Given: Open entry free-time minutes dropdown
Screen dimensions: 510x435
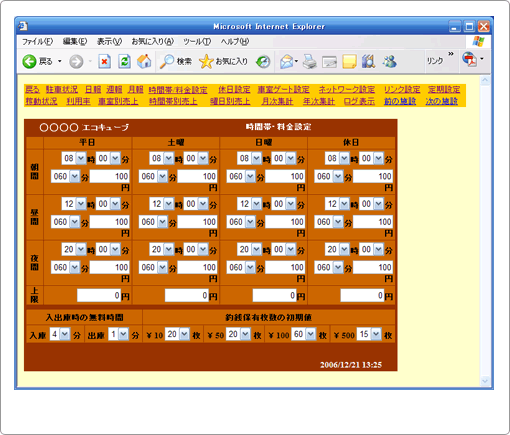Looking at the screenshot, I should (x=64, y=334).
